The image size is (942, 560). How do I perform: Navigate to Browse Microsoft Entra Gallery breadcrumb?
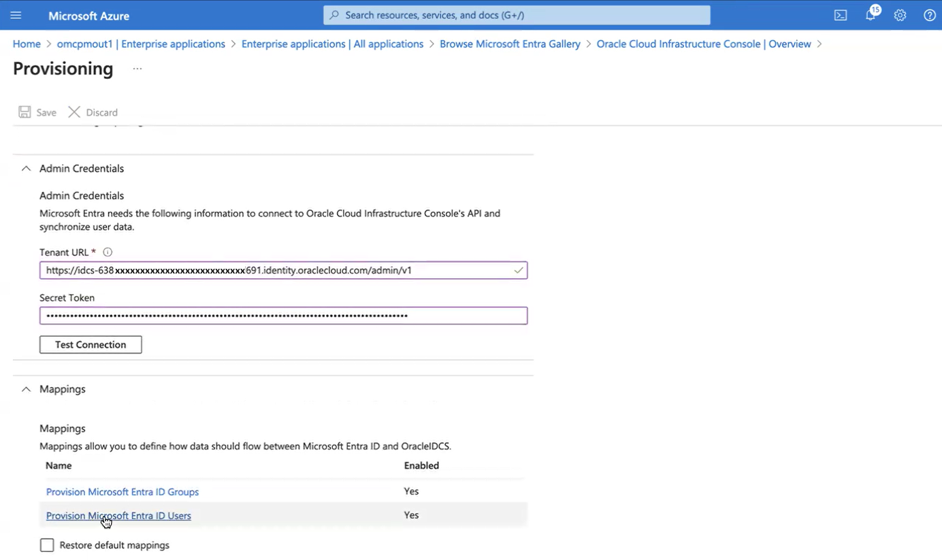[x=510, y=44]
